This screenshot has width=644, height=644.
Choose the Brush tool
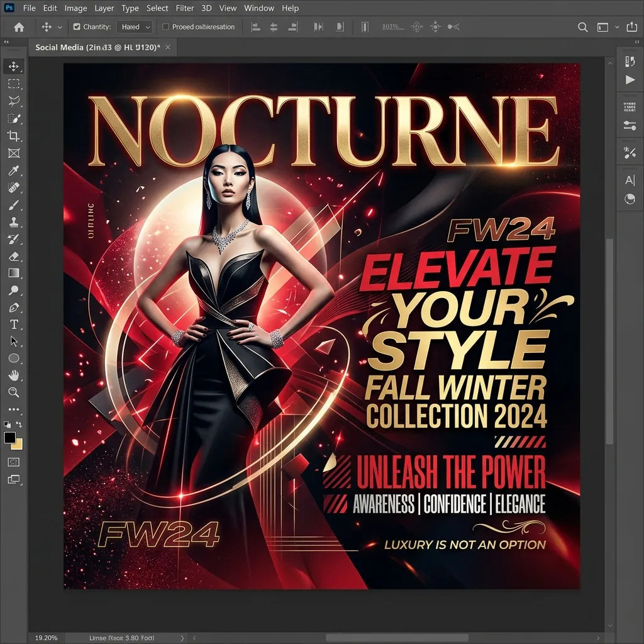click(14, 205)
